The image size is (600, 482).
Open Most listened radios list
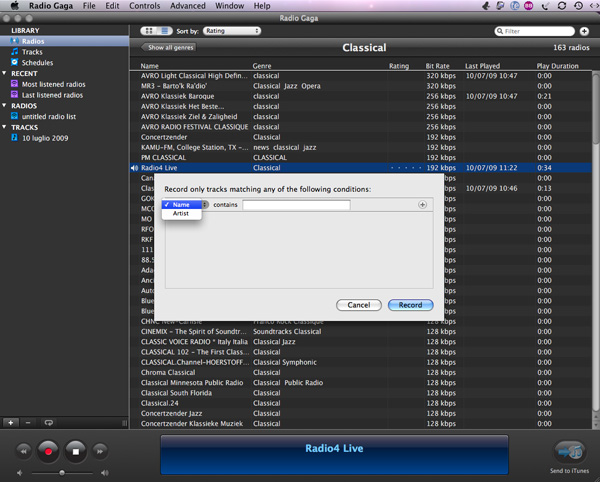[53, 84]
